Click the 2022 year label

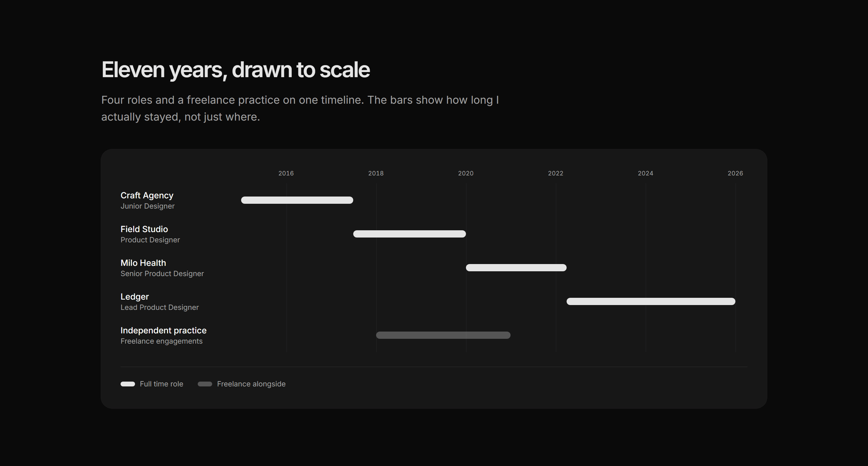pyautogui.click(x=556, y=173)
